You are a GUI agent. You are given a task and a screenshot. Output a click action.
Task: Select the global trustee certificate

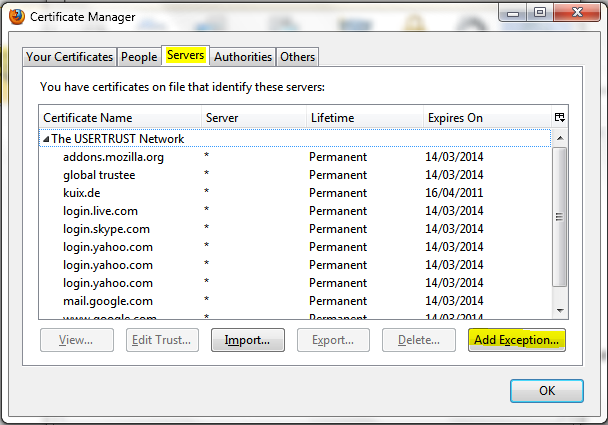click(x=295, y=175)
